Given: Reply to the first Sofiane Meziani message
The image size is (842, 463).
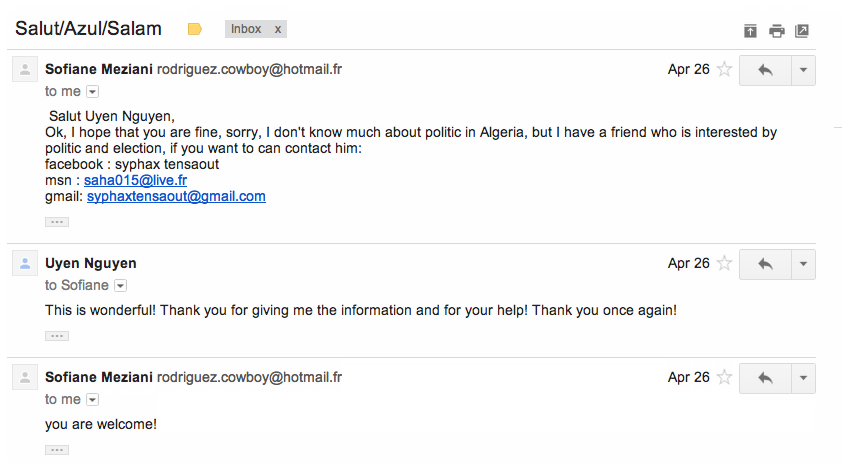Looking at the screenshot, I should (x=765, y=70).
